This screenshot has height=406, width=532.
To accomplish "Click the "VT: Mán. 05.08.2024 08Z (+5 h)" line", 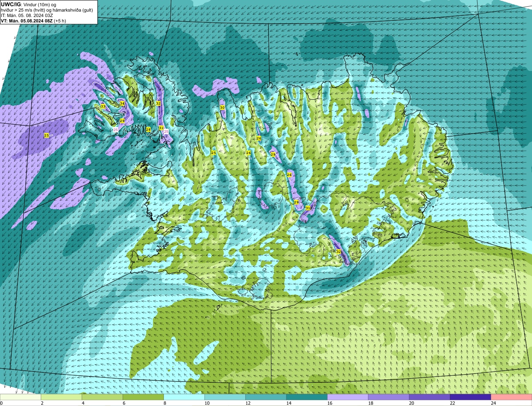I will coord(33,20).
